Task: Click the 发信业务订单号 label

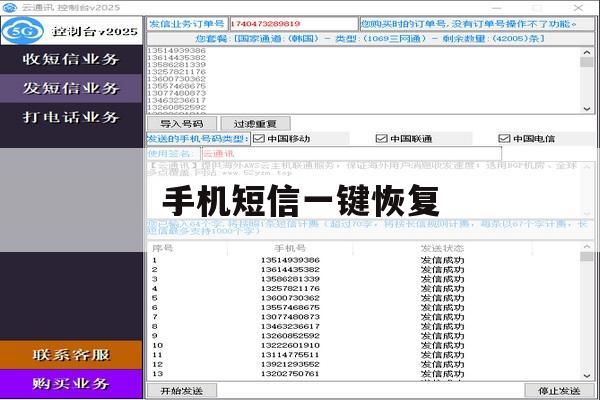Action: coord(187,24)
